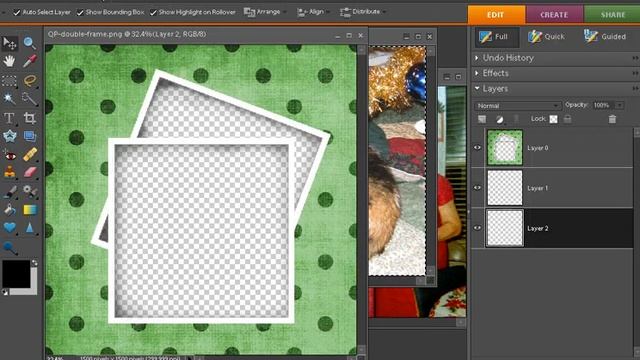Hide Layer 1 with eye icon
Image resolution: width=640 pixels, height=360 pixels.
pyautogui.click(x=477, y=188)
